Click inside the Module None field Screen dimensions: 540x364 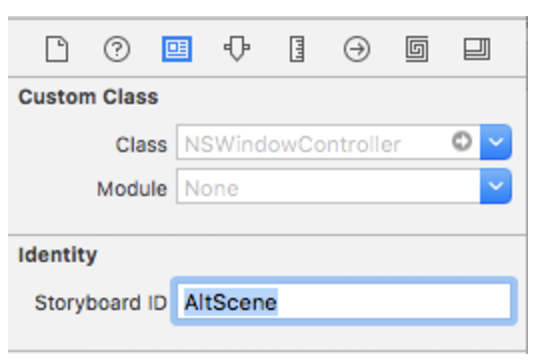[328, 186]
